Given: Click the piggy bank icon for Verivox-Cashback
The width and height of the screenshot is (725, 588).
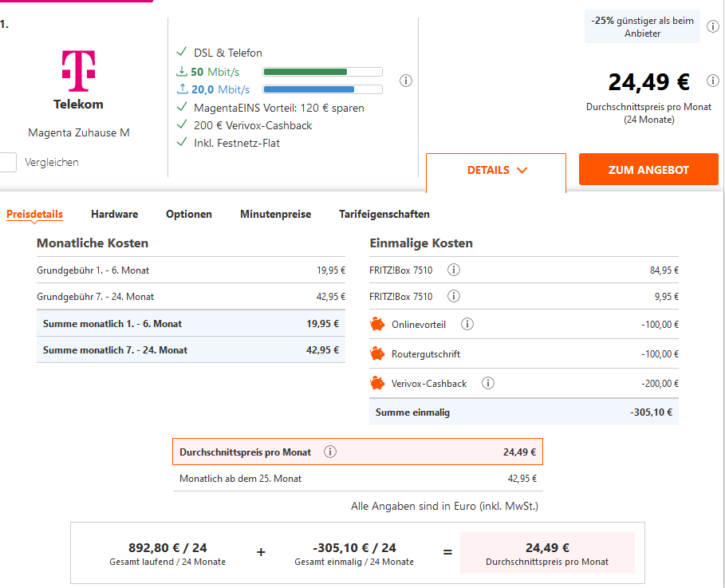Looking at the screenshot, I should (x=377, y=383).
